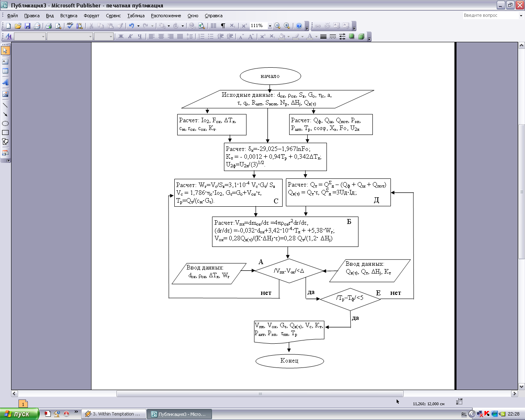Click the 3-D Style green cube icon
Screen dimensions: 525x420
pos(361,37)
